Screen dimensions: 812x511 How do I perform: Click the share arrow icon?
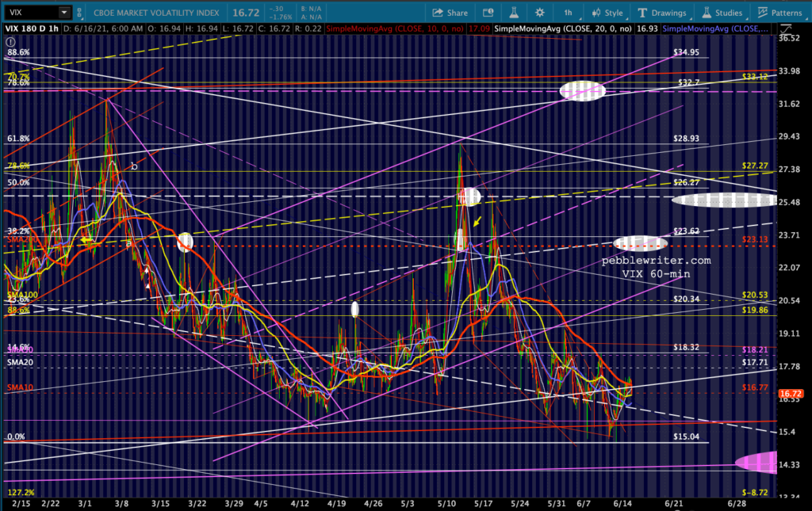pos(438,13)
